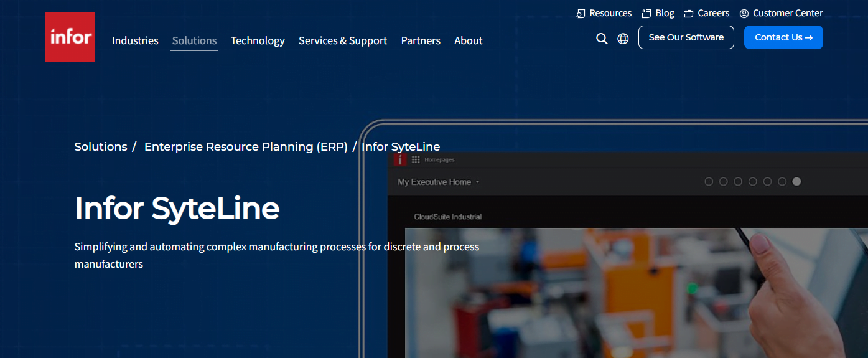Click the Contact Us button
This screenshot has width=868, height=358.
783,37
